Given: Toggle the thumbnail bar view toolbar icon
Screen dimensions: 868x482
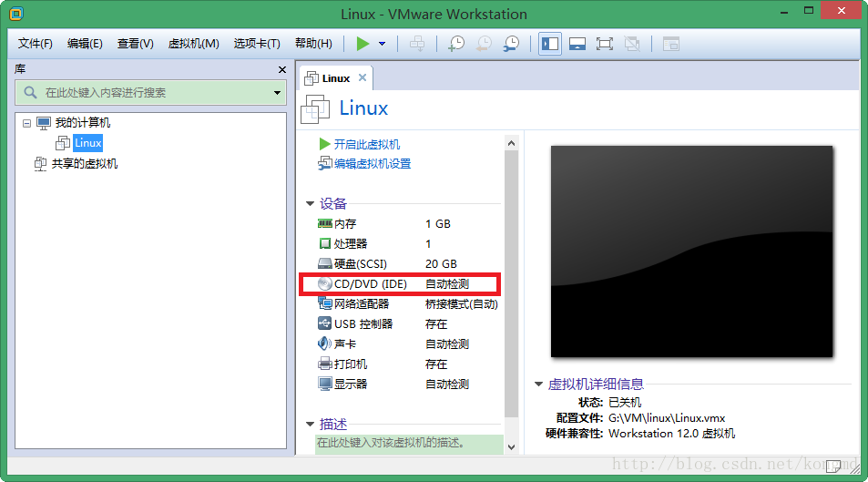Looking at the screenshot, I should coord(577,44).
